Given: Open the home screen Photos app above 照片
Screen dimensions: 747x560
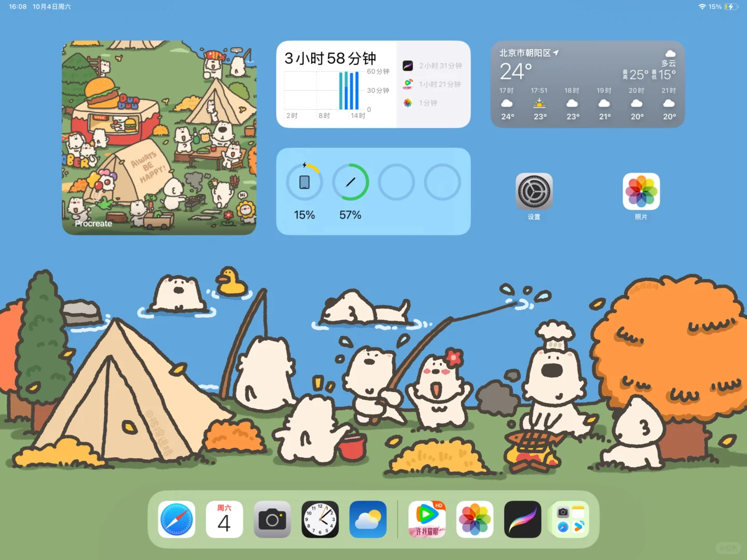Looking at the screenshot, I should (641, 191).
